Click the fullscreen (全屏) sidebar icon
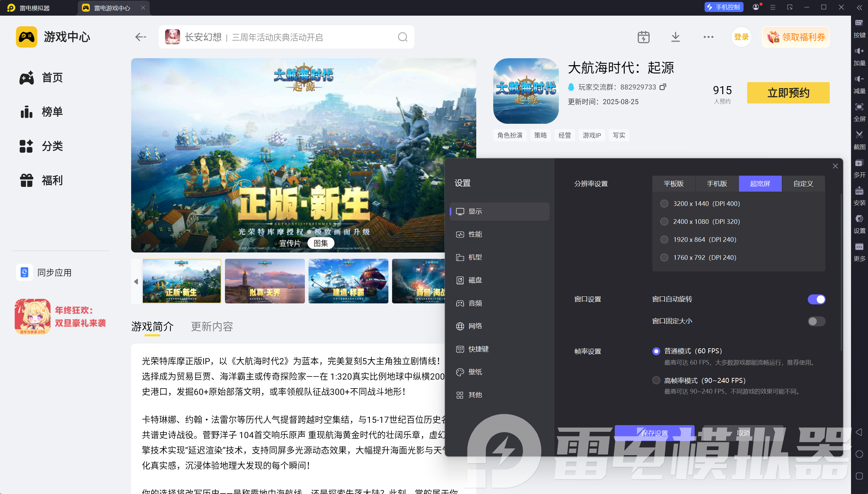This screenshot has height=494, width=868. point(859,107)
